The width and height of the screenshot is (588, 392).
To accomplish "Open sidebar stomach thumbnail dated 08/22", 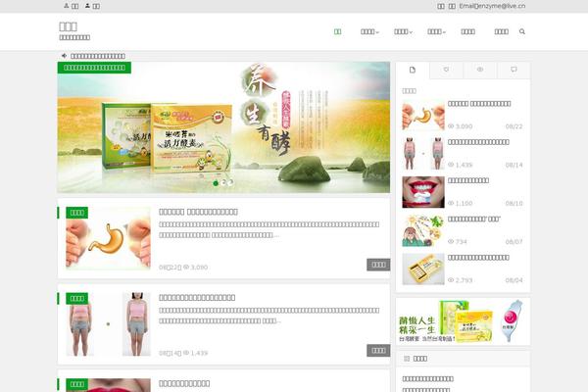I will click(423, 115).
